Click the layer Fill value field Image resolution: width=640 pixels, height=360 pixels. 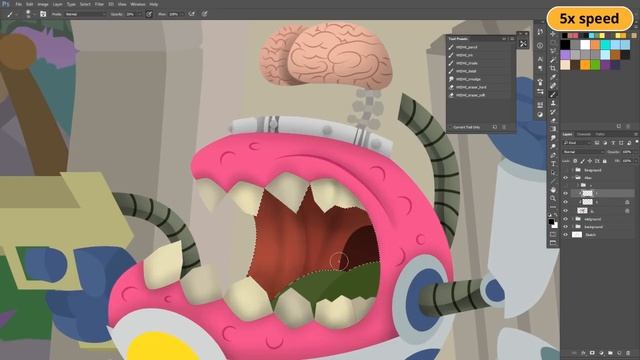pos(627,161)
